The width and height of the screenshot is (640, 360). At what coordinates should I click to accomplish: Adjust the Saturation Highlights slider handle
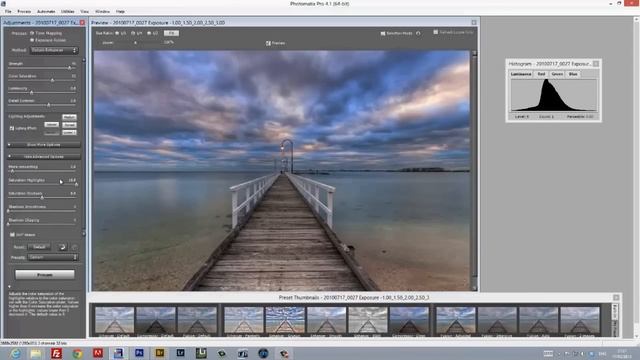click(x=76, y=184)
